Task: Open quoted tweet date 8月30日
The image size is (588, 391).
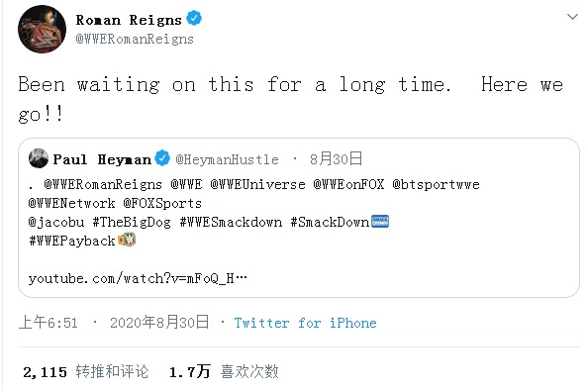Action: (x=336, y=159)
